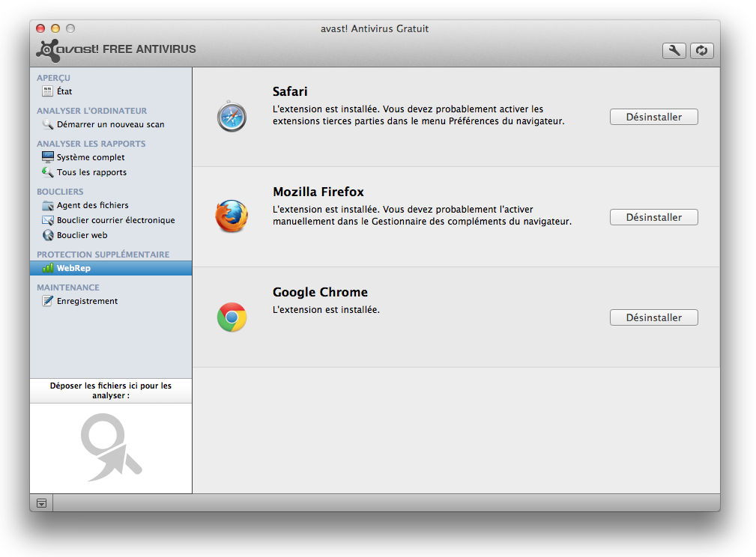Show Tous les rapports
This screenshot has width=756, height=557.
point(91,172)
